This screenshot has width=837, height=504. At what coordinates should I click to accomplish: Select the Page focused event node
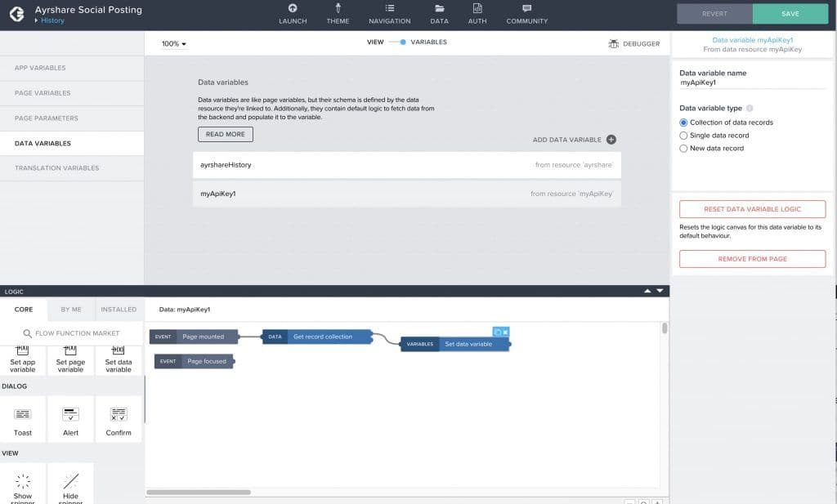(195, 361)
